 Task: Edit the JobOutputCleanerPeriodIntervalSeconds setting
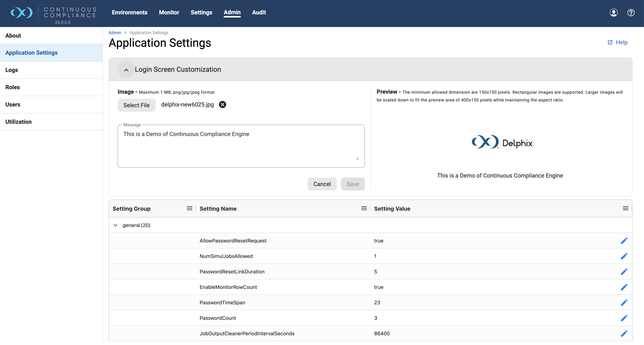coord(624,333)
